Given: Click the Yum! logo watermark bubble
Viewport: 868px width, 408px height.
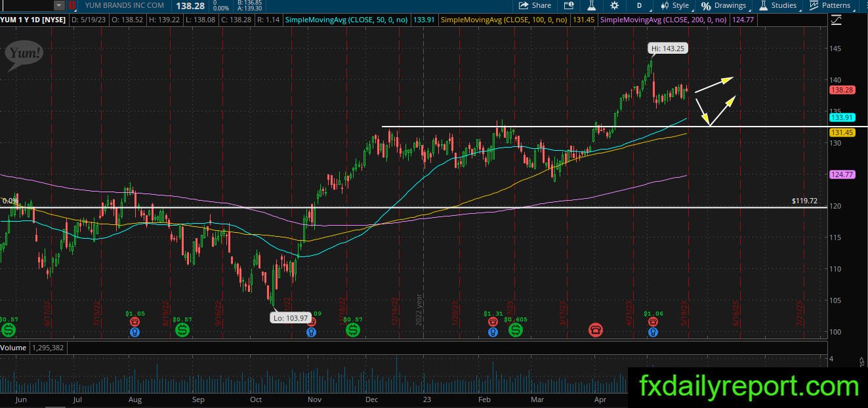Looking at the screenshot, I should [x=24, y=56].
